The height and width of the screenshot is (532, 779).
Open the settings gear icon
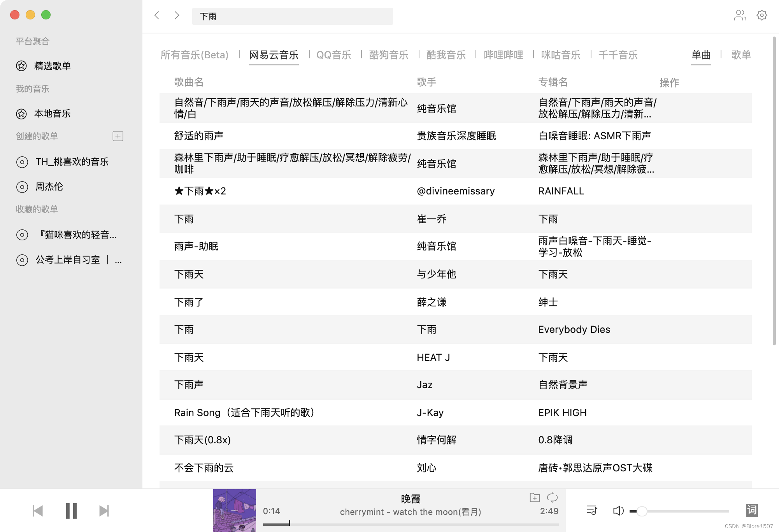coord(761,15)
